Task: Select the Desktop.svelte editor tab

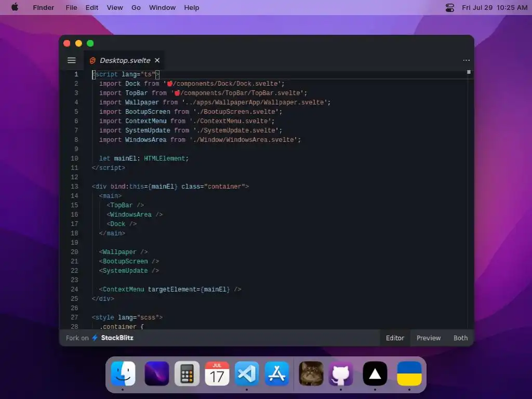Action: [125, 60]
